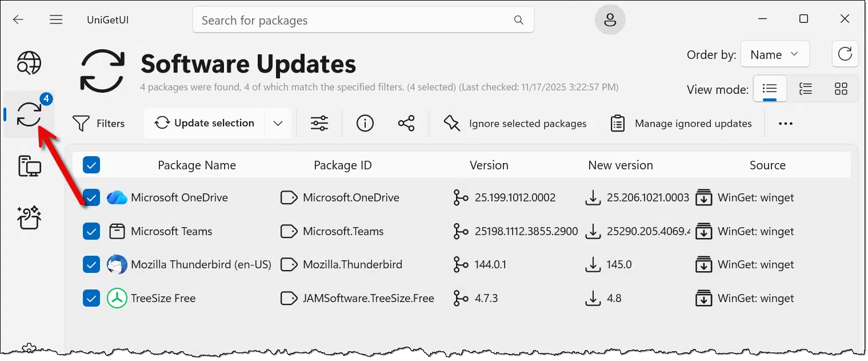
Task: Expand the Update selection dropdown arrow
Action: click(x=278, y=123)
